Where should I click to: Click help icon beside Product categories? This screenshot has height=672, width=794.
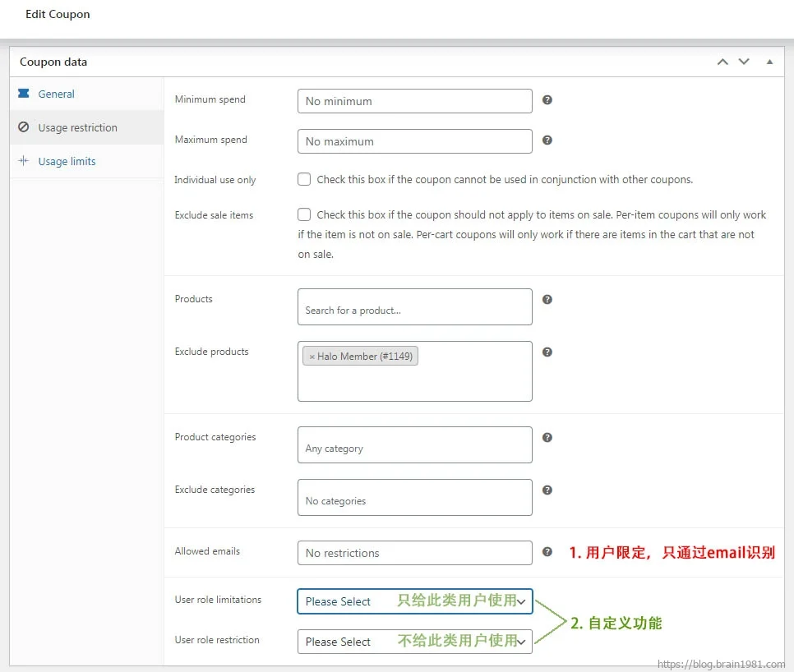(547, 438)
